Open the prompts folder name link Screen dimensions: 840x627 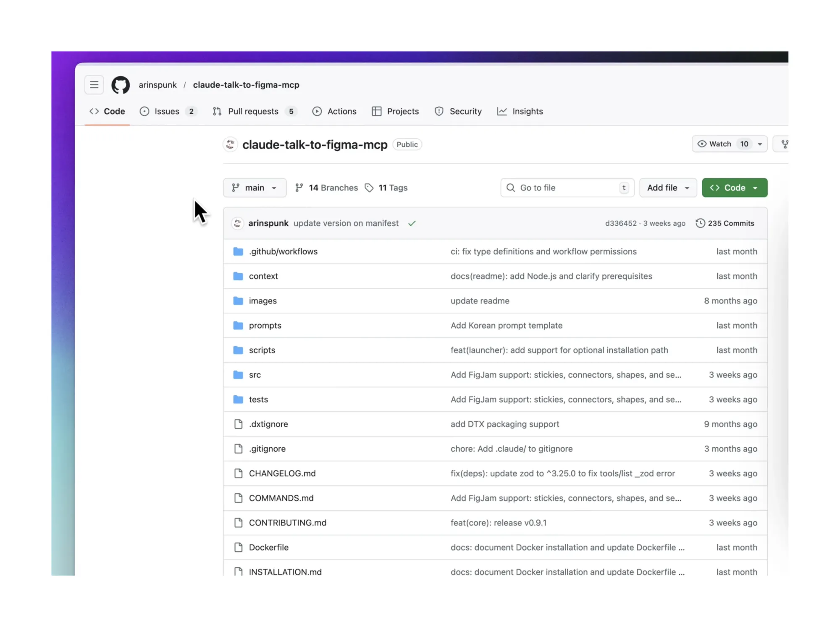(265, 325)
